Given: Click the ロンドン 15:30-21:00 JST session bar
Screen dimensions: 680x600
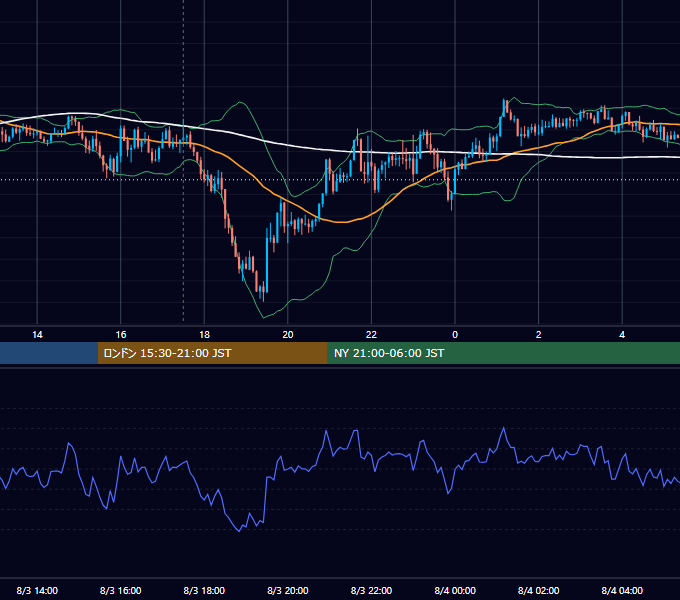Looking at the screenshot, I should pyautogui.click(x=212, y=353).
